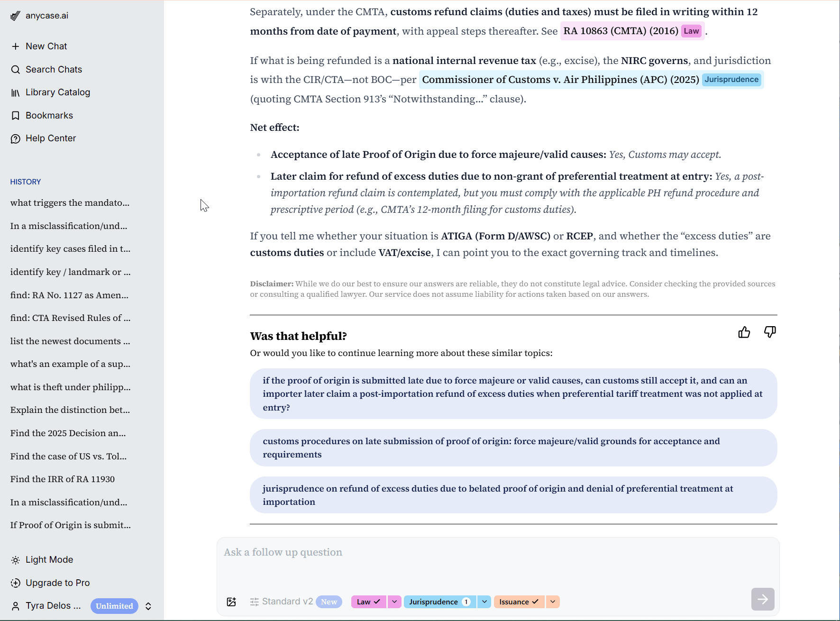The height and width of the screenshot is (621, 840).
Task: Open history chat 'list the newest documents ...'
Action: [70, 341]
